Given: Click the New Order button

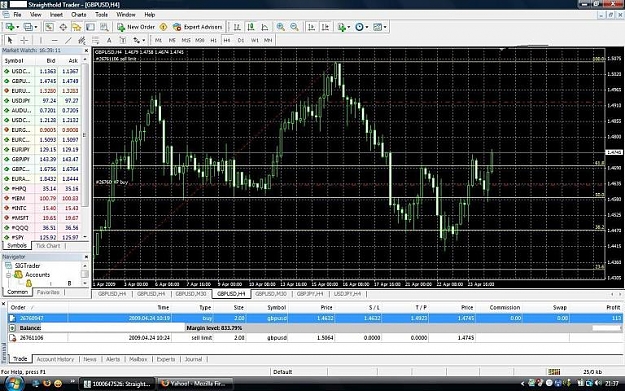Looking at the screenshot, I should 136,27.
